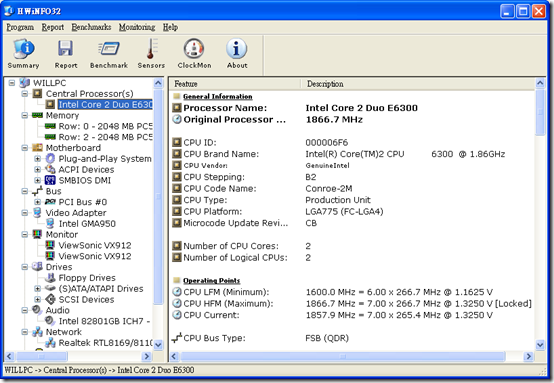Image resolution: width=554 pixels, height=383 pixels.
Task: Click the Audio speaker icon
Action: coord(37,310)
